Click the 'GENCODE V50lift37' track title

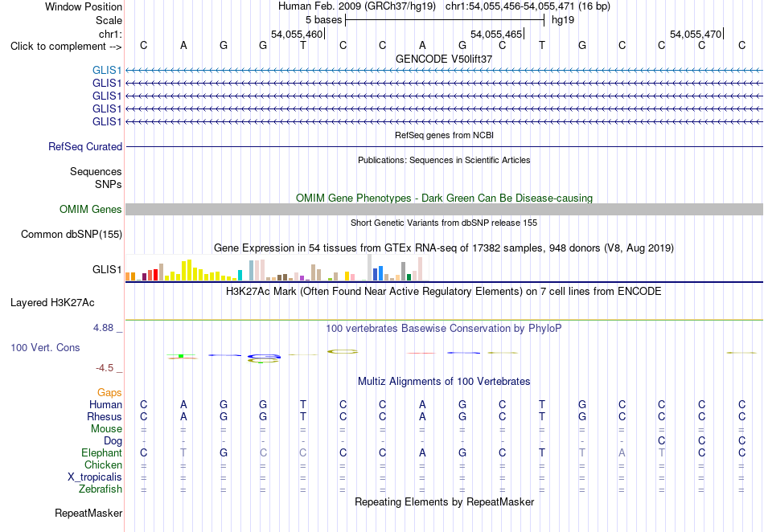tap(444, 59)
